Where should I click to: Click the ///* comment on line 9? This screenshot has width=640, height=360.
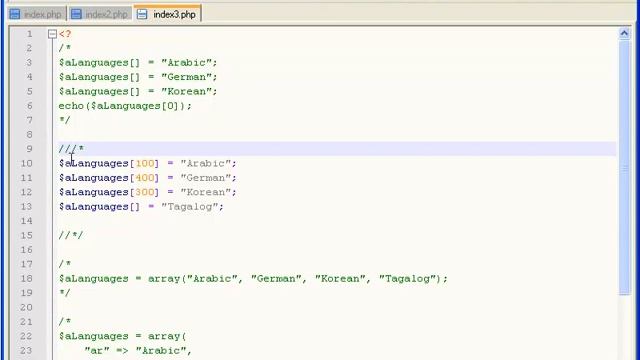(x=71, y=149)
